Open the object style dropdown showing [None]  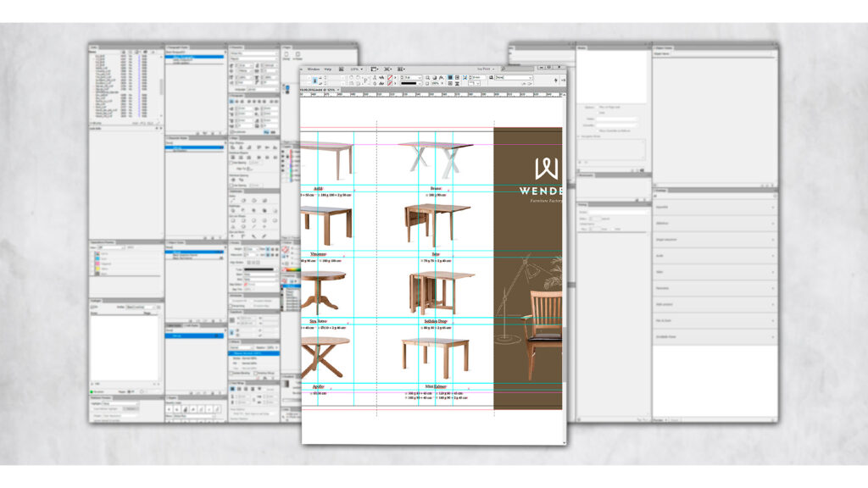pos(513,77)
